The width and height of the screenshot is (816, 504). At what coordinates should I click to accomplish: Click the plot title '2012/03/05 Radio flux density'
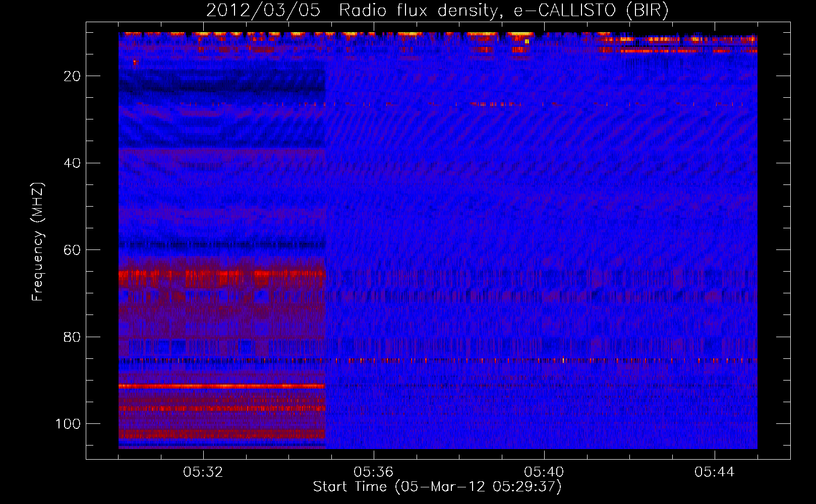(x=437, y=11)
